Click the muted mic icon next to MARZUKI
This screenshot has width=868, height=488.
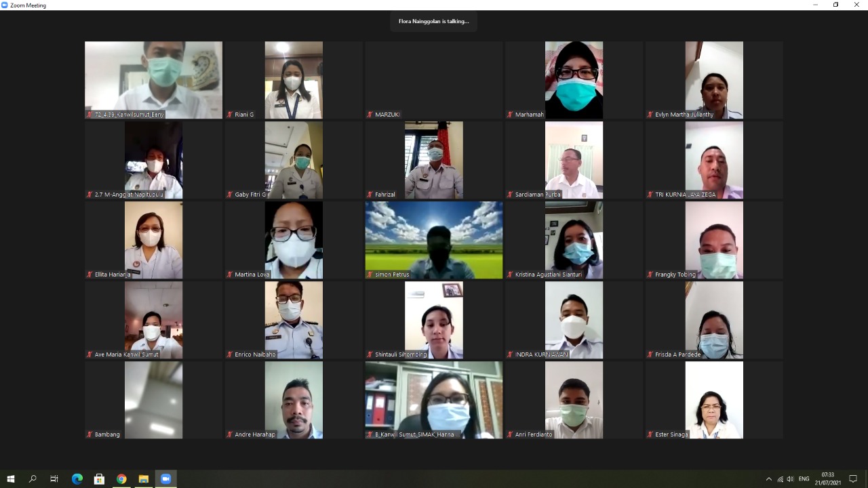[x=370, y=115]
